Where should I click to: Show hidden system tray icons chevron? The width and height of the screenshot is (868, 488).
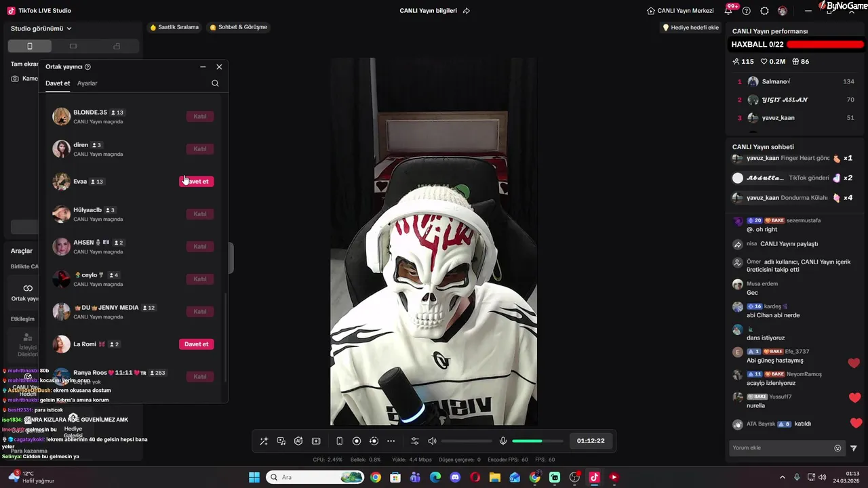tap(782, 477)
